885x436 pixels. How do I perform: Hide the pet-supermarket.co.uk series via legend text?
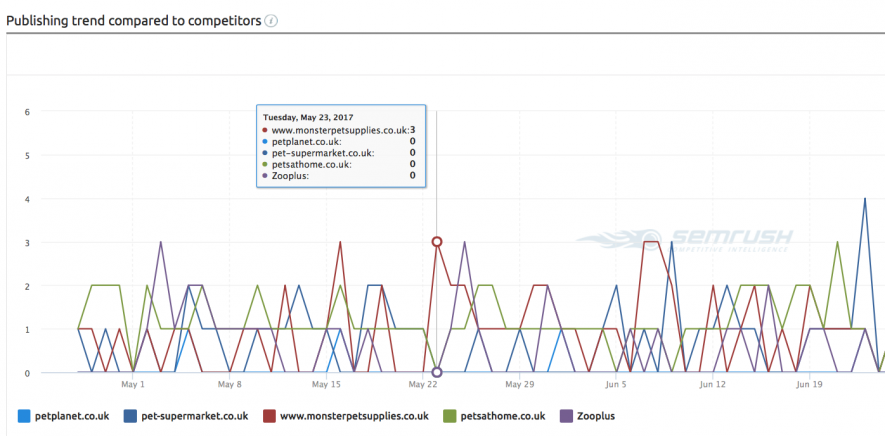pyautogui.click(x=193, y=415)
